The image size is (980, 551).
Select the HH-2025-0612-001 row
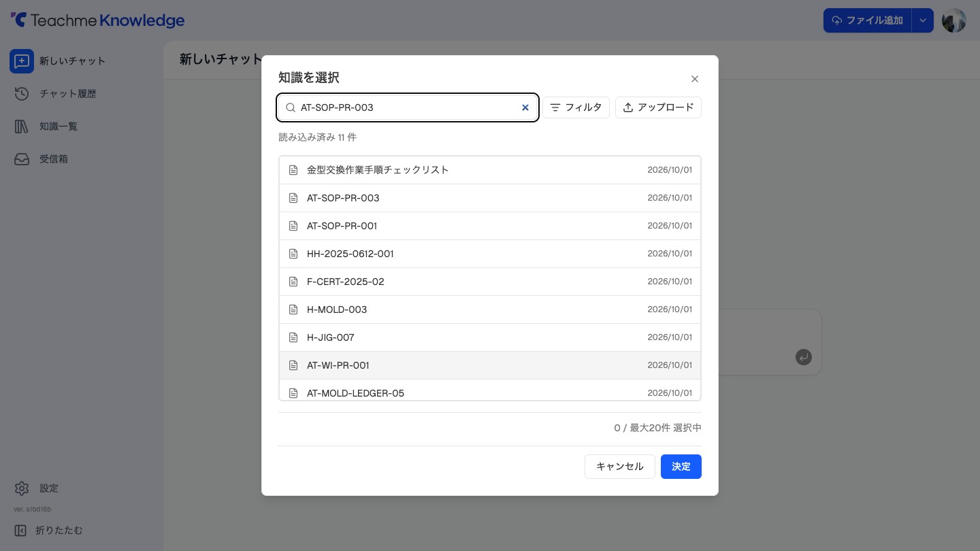(x=490, y=254)
